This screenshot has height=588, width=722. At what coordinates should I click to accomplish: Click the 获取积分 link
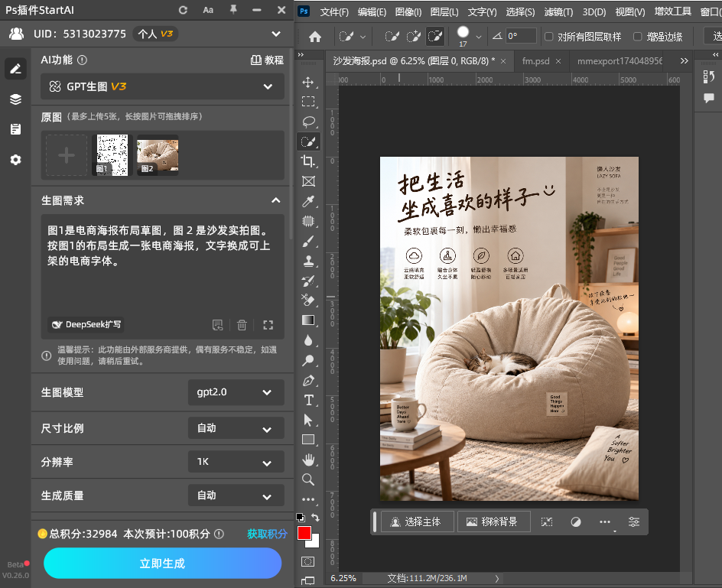coord(267,534)
